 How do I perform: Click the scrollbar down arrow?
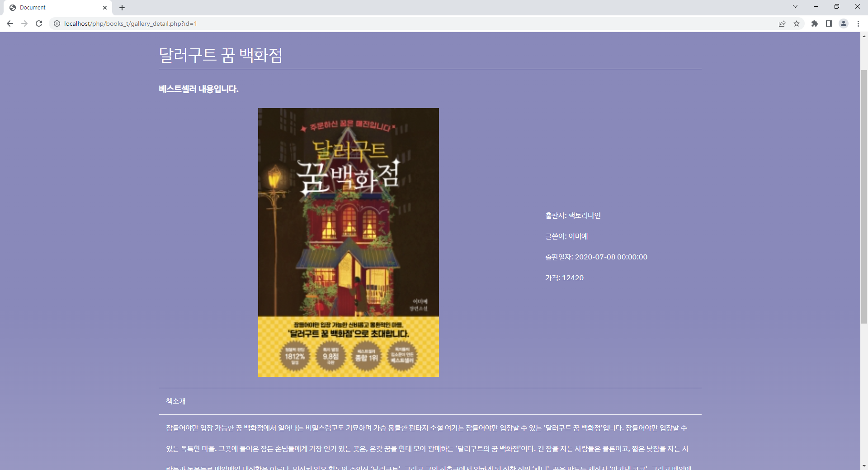tap(864, 466)
